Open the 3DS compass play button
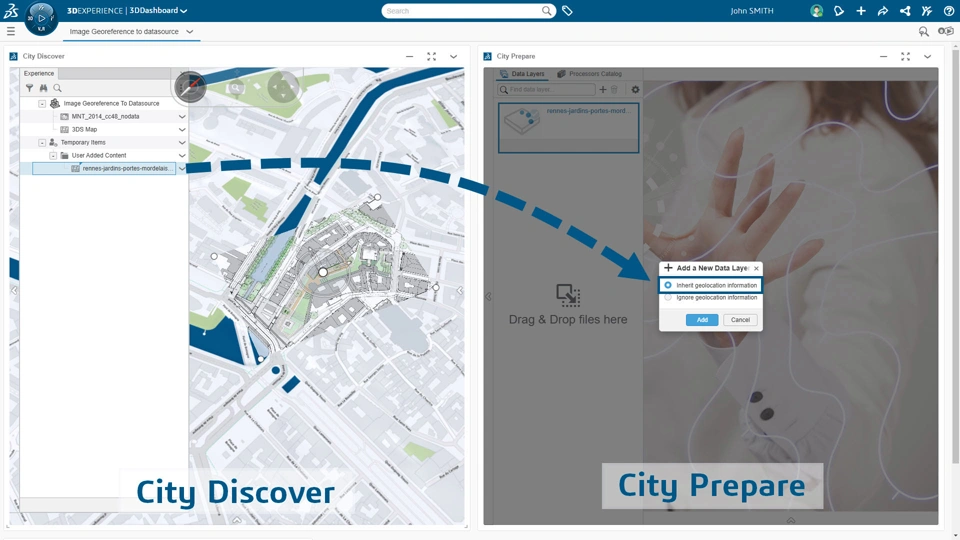Screen dimensions: 960x540 [42, 18]
